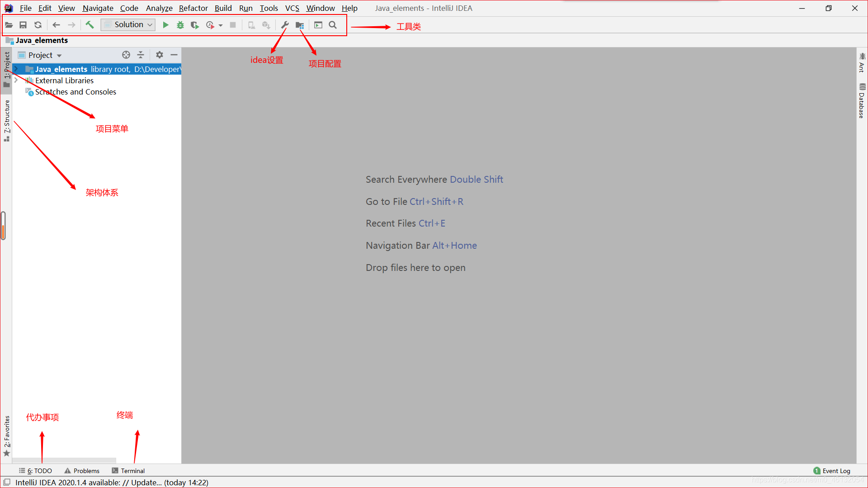The width and height of the screenshot is (868, 488).
Task: Open the Run menu
Action: coord(246,8)
